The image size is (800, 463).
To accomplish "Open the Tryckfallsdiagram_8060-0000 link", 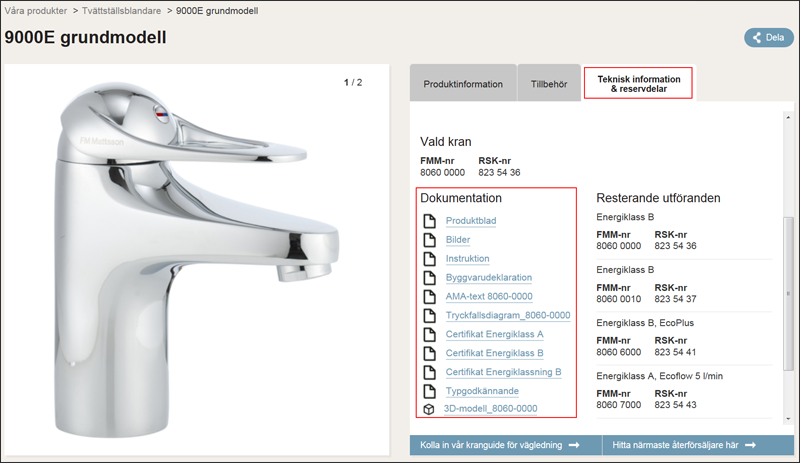I will (x=508, y=315).
